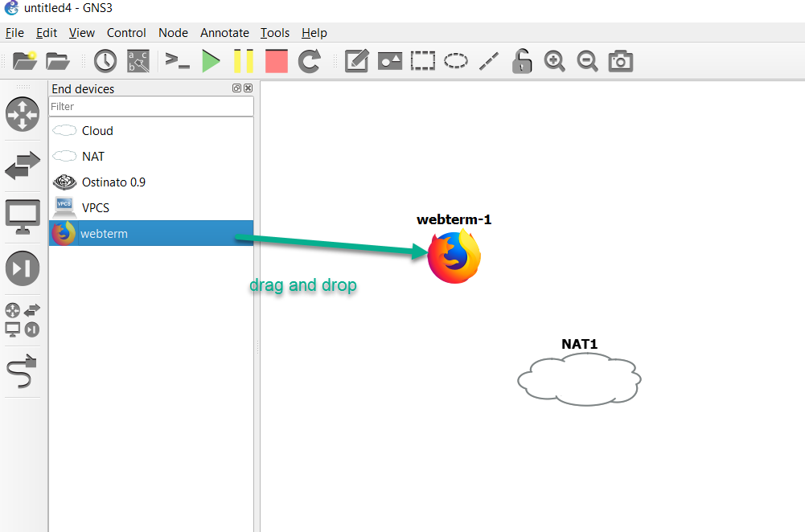The image size is (805, 532).
Task: Select NAT in End devices list
Action: pyautogui.click(x=151, y=157)
